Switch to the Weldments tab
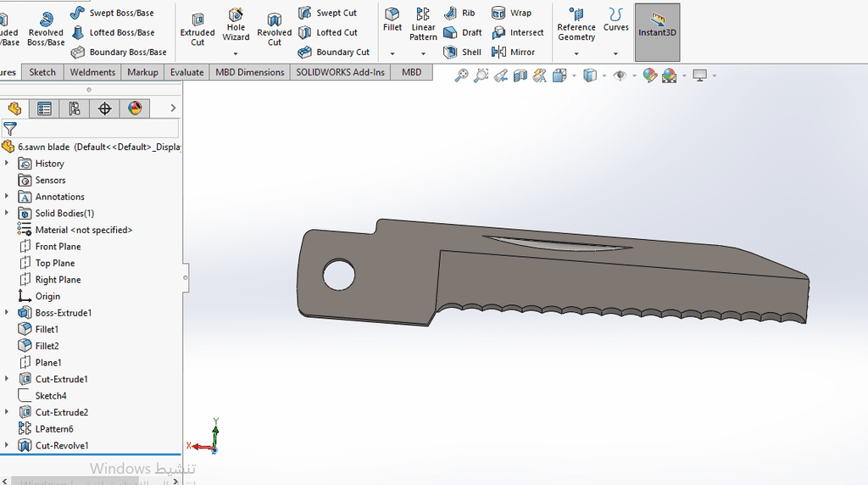Viewport: 868px width, 485px height. point(92,73)
